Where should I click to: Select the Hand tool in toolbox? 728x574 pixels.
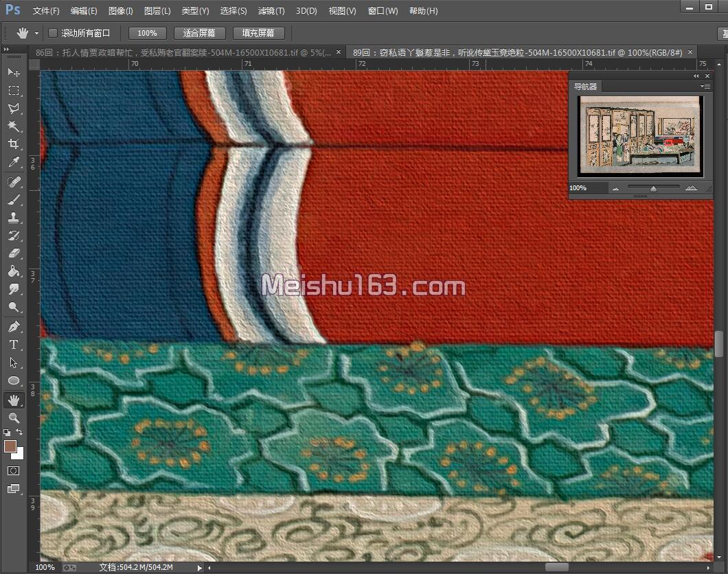pyautogui.click(x=14, y=400)
